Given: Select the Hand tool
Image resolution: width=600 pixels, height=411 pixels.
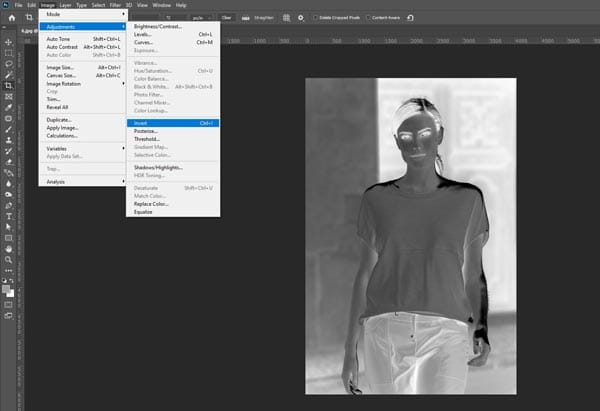Looking at the screenshot, I should 8,249.
